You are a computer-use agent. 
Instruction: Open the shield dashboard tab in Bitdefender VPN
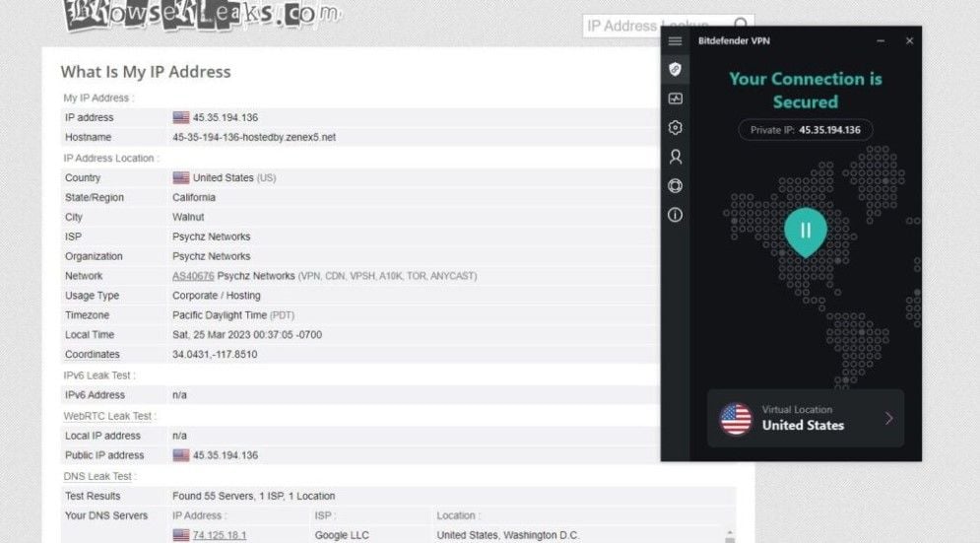click(675, 69)
